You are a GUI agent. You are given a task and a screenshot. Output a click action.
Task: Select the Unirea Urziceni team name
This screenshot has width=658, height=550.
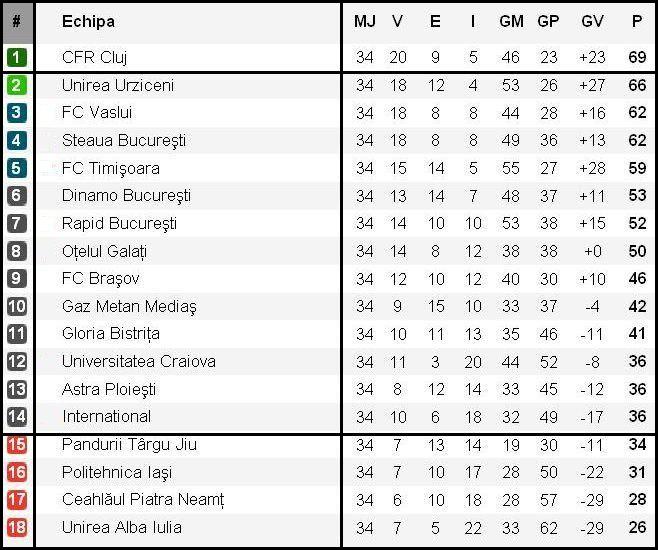click(x=118, y=85)
